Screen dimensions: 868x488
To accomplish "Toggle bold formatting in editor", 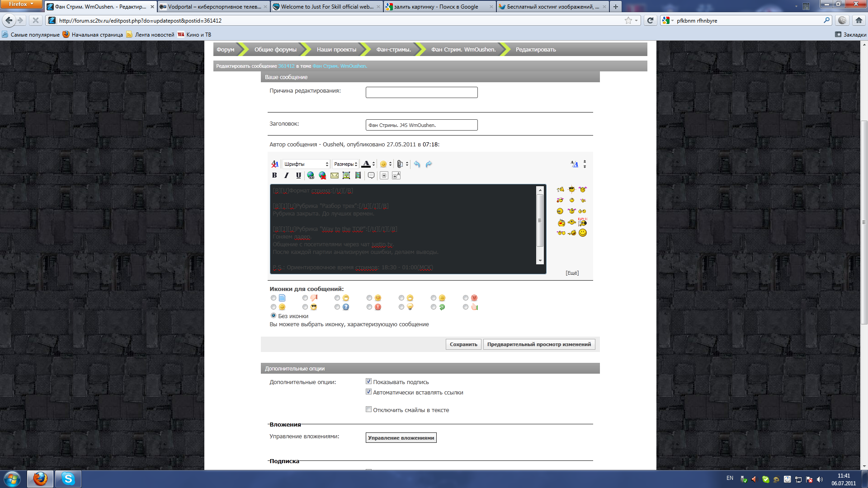I will (274, 175).
